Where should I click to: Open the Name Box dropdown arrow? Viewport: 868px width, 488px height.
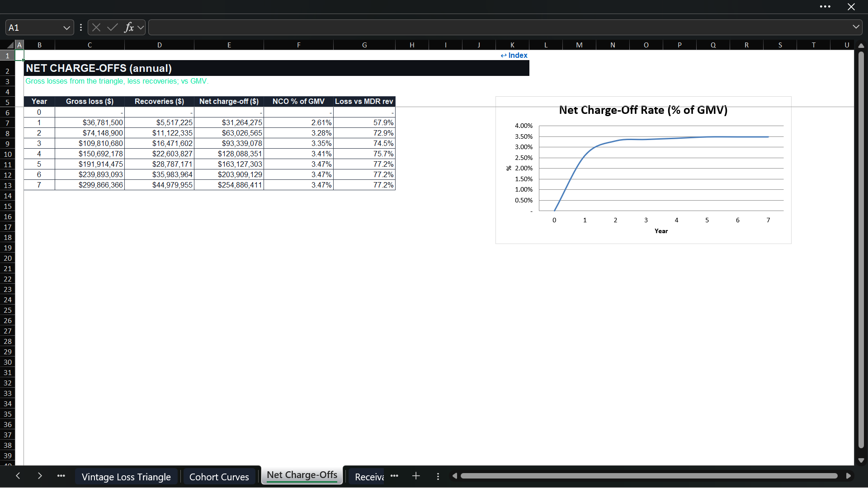coord(66,28)
